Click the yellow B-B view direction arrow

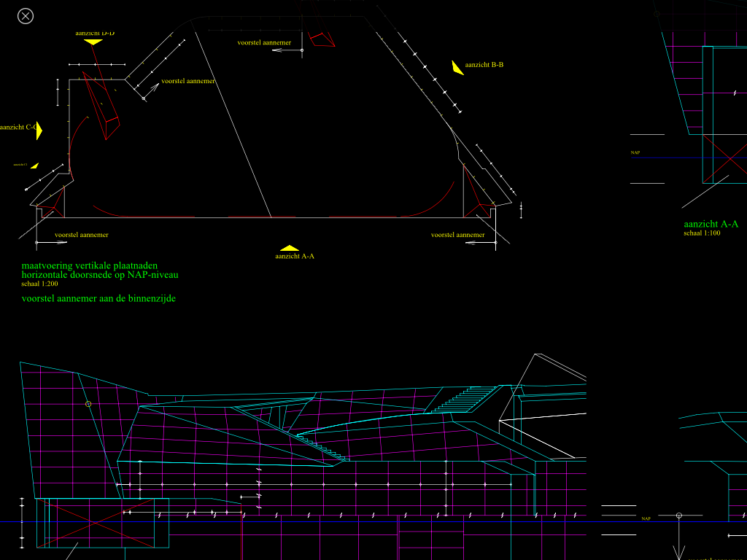[457, 68]
